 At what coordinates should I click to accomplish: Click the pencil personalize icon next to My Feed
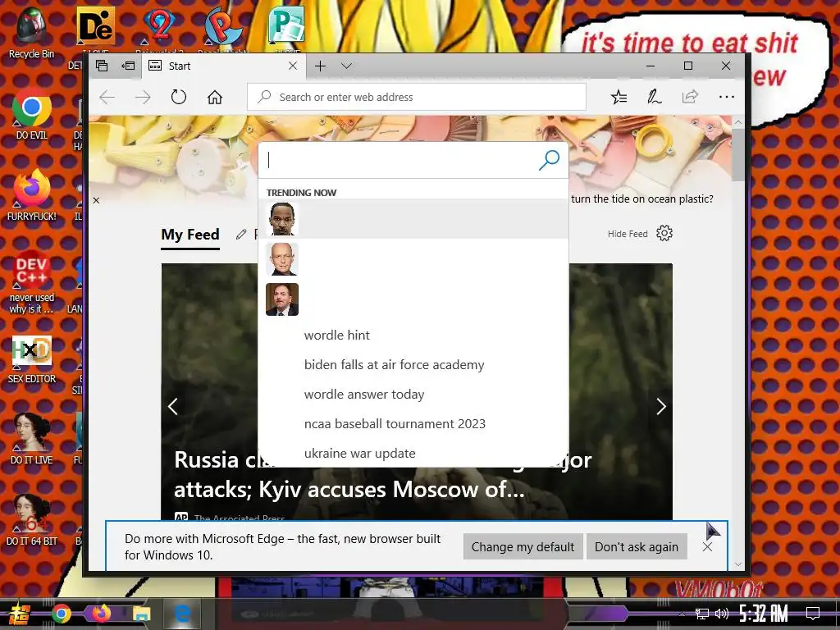coord(241,234)
